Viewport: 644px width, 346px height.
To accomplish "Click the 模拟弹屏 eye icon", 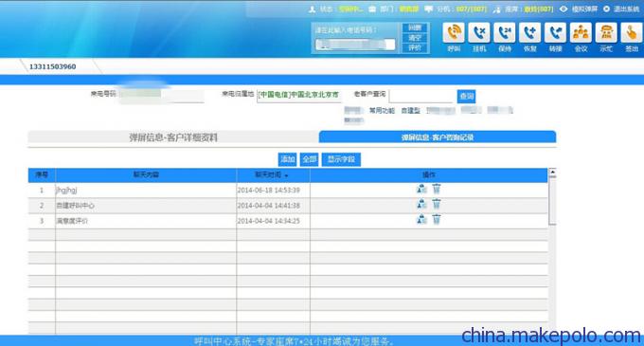I will (563, 9).
